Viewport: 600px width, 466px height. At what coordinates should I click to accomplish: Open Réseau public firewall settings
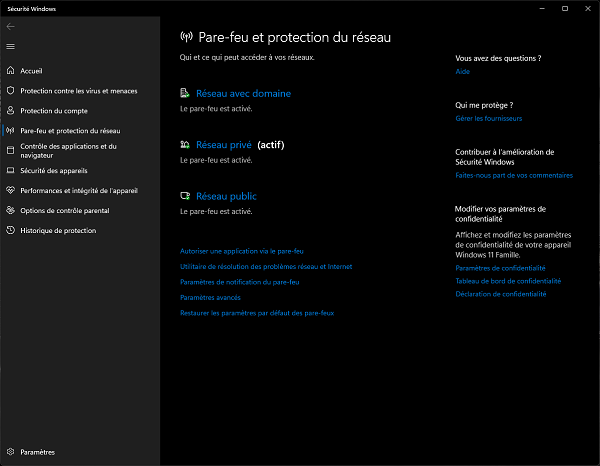point(226,197)
